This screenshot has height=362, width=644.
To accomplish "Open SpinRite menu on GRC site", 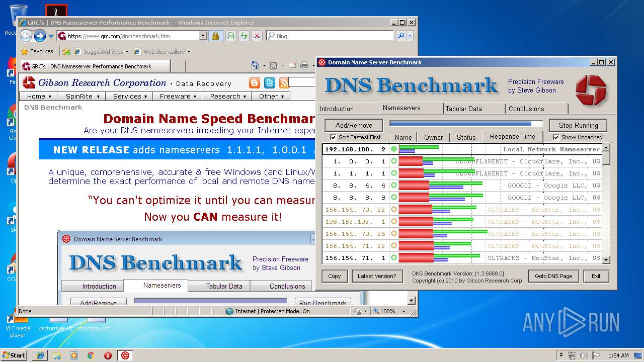I will 83,96.
